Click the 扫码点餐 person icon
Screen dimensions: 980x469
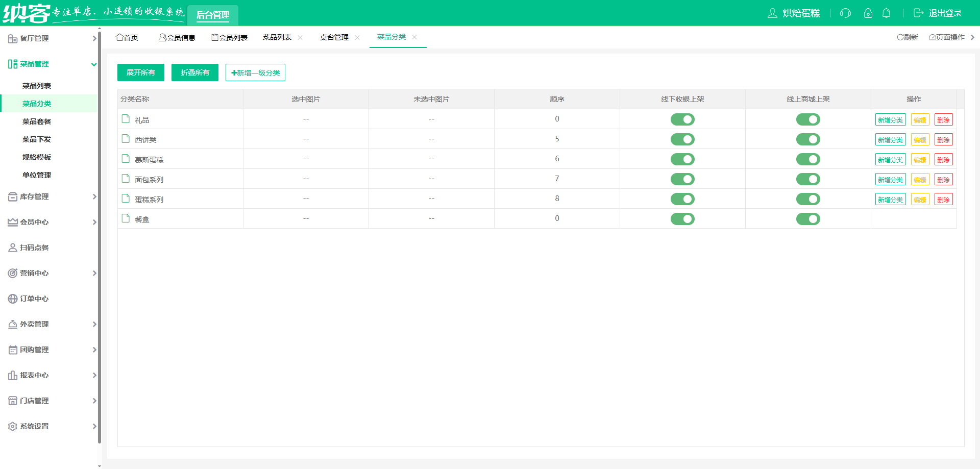coord(13,248)
